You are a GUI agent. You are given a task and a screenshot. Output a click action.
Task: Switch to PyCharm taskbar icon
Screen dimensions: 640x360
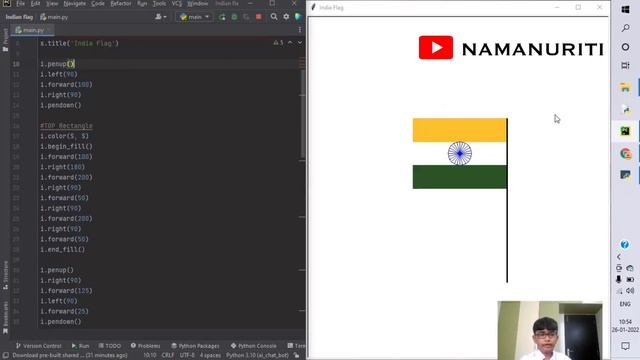tap(625, 131)
